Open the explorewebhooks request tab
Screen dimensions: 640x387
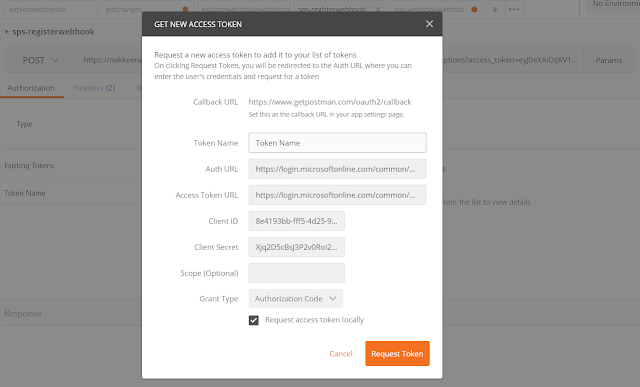[x=51, y=9]
